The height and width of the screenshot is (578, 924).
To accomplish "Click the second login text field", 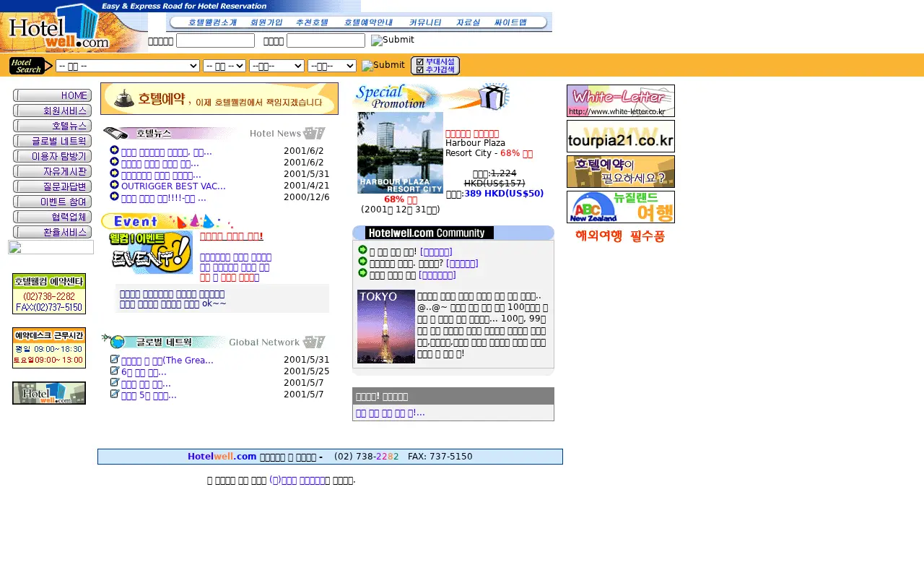I will point(326,40).
